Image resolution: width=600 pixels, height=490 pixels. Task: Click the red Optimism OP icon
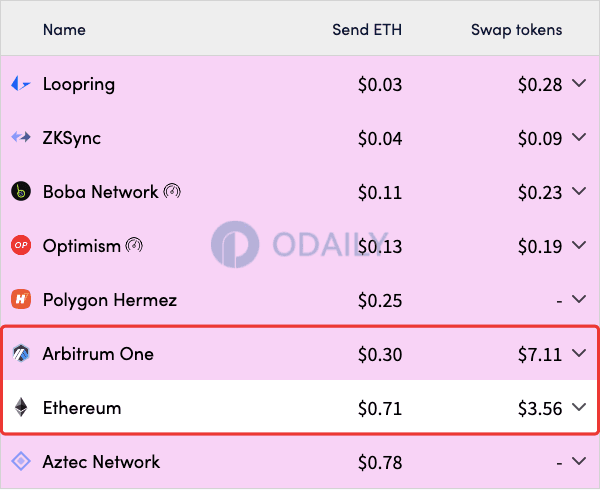(21, 245)
